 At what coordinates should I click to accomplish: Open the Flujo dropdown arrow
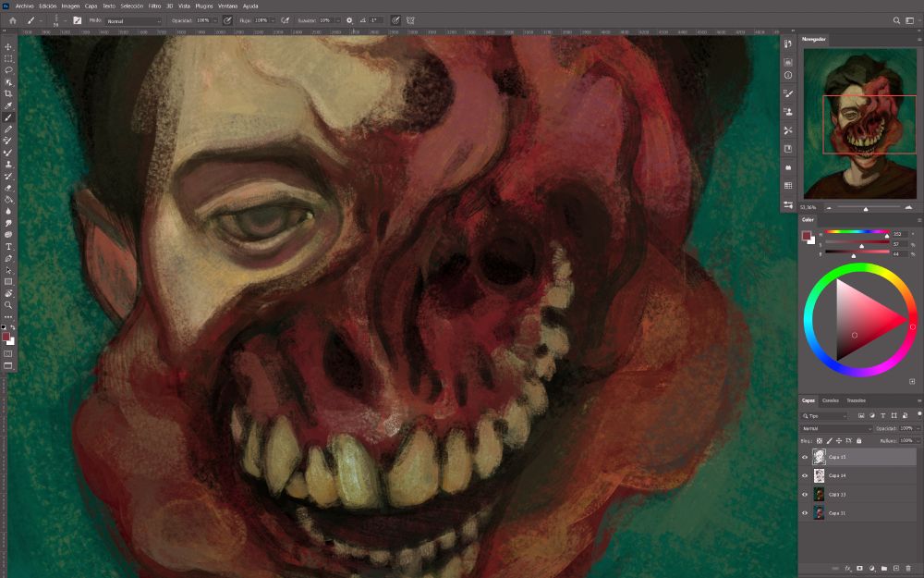(273, 20)
